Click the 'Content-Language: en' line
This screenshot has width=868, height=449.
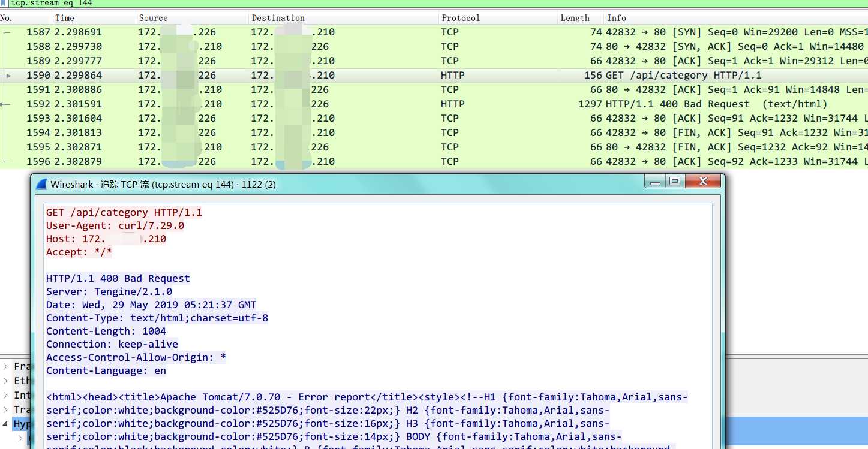(x=106, y=370)
